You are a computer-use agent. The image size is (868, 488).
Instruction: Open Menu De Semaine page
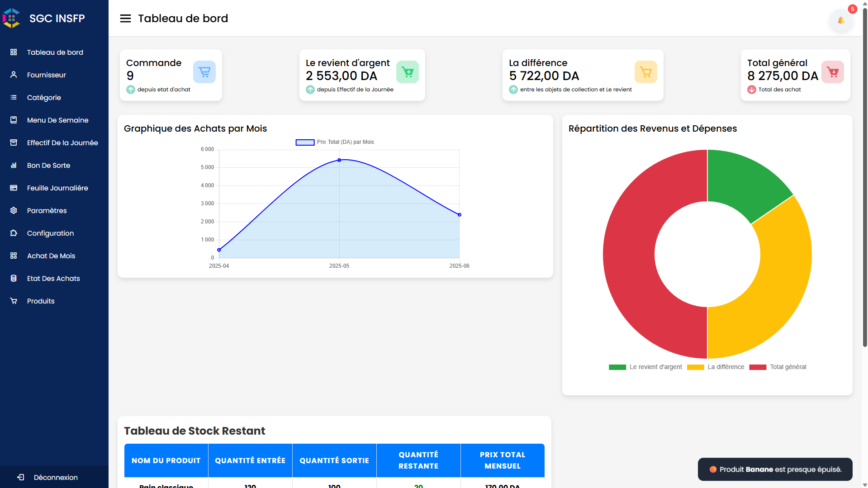tap(57, 120)
